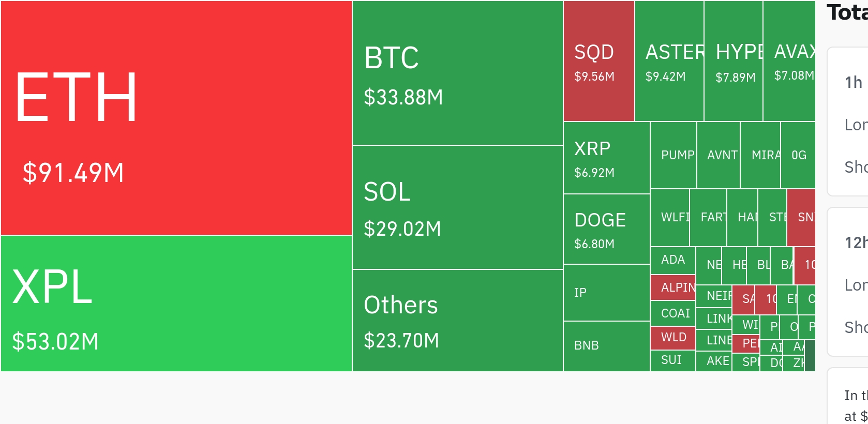Select the HYPE $7.89M tile

(x=733, y=62)
